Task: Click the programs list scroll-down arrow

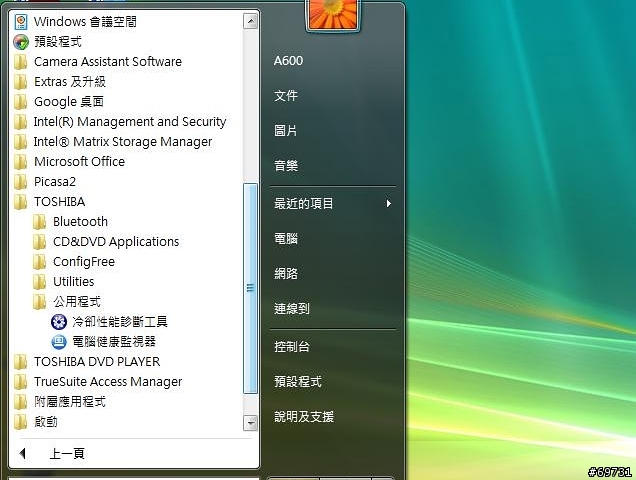Action: (250, 423)
